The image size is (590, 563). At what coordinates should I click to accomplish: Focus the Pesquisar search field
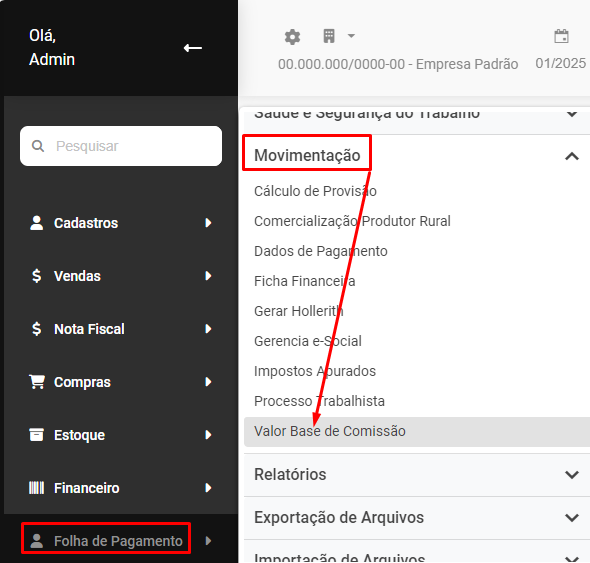point(121,146)
